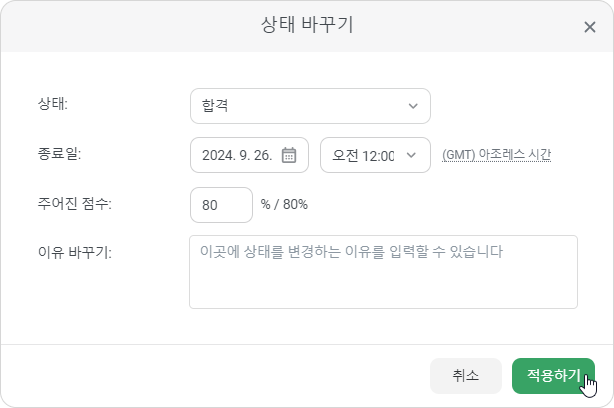Select the 2024. 9. 26. date field

tap(249, 155)
